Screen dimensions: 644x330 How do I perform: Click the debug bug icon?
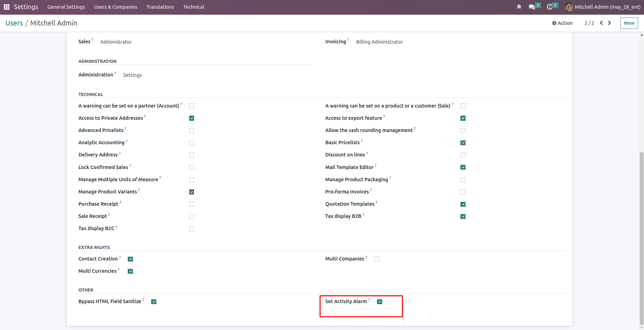coord(519,7)
